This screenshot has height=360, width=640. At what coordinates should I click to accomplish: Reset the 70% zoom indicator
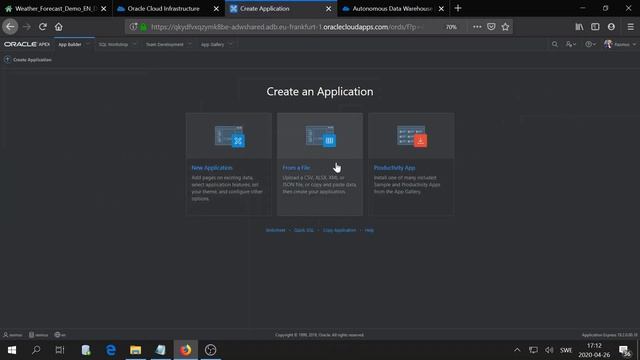pos(451,27)
